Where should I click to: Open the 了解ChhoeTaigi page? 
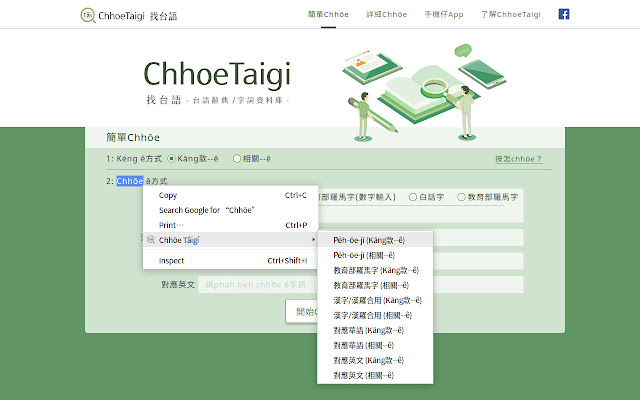[x=511, y=15]
